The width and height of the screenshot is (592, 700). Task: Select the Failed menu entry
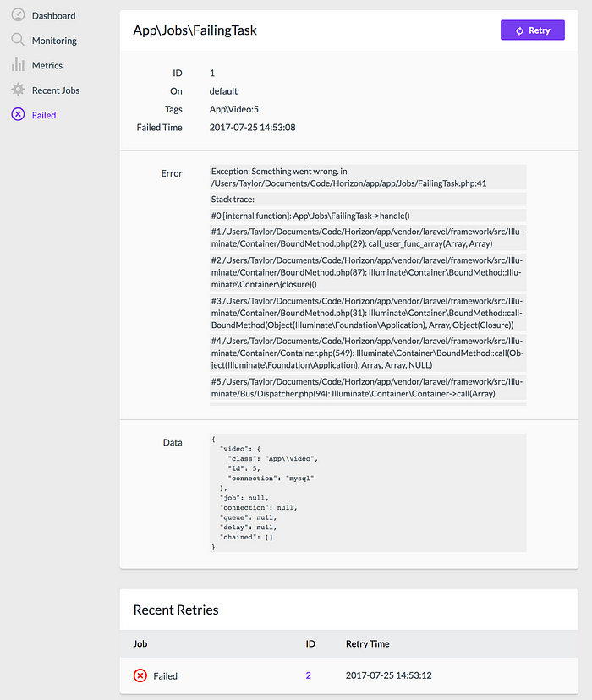44,115
